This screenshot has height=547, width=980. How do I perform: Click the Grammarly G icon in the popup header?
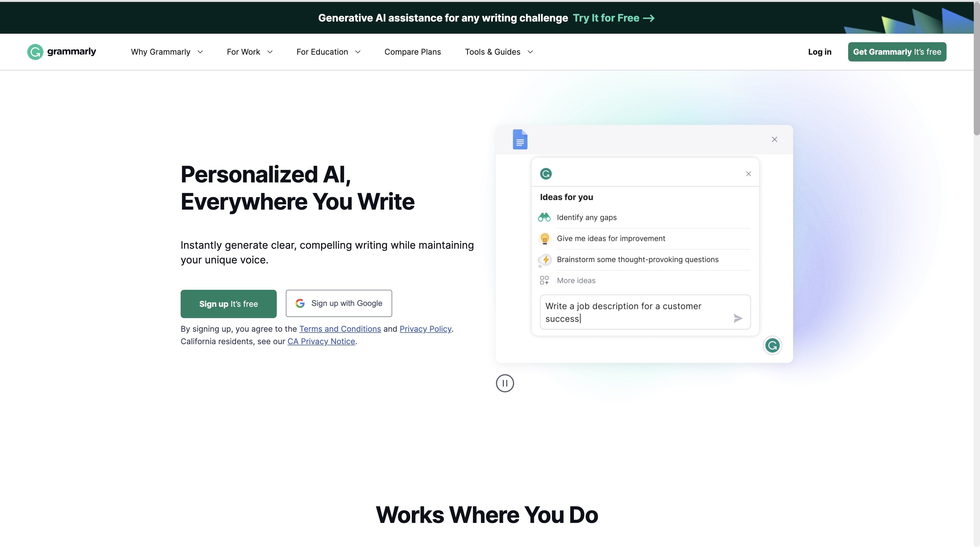546,173
